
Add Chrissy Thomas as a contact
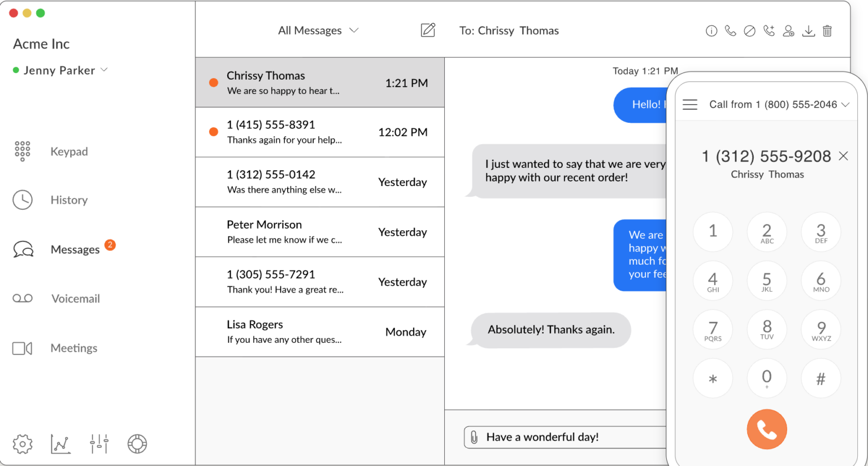(x=788, y=31)
